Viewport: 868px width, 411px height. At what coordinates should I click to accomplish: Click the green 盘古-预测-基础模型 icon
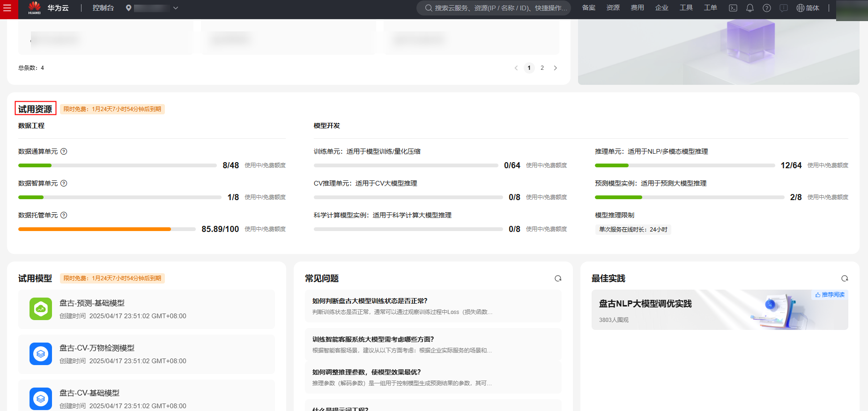click(41, 309)
